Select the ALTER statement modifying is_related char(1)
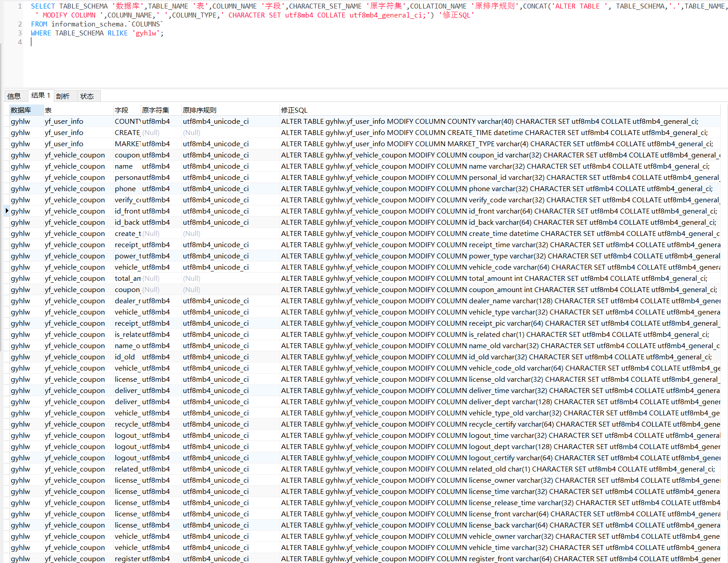Screen dimensions: 728x563 point(495,335)
